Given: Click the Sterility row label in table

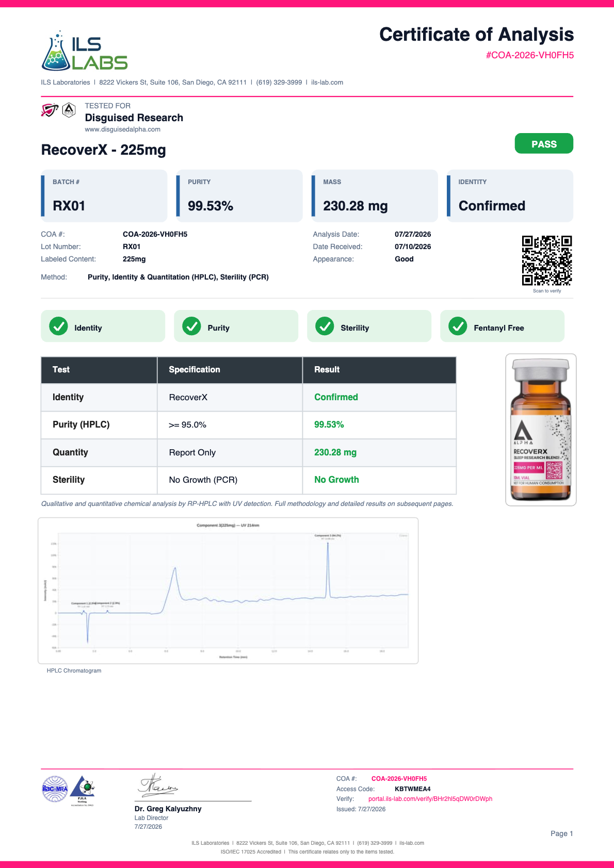Looking at the screenshot, I should click(x=69, y=480).
